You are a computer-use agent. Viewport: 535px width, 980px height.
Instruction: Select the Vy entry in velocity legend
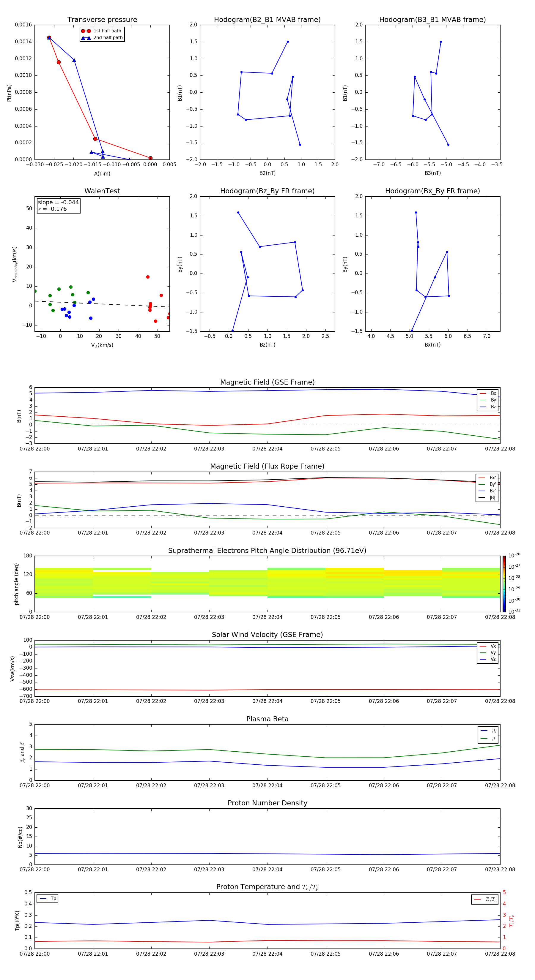(488, 652)
